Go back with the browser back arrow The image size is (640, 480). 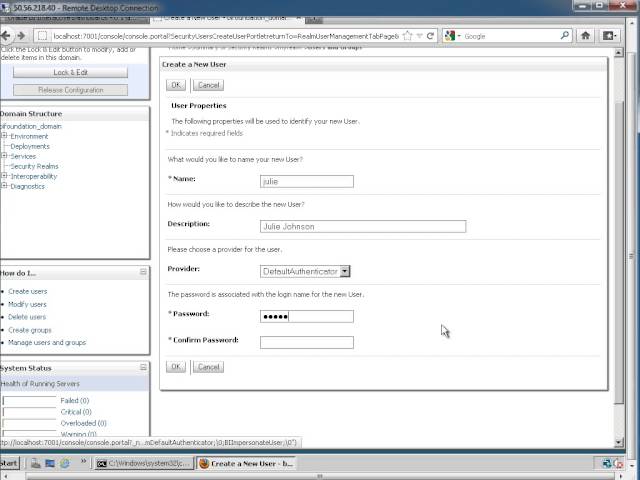(6, 36)
